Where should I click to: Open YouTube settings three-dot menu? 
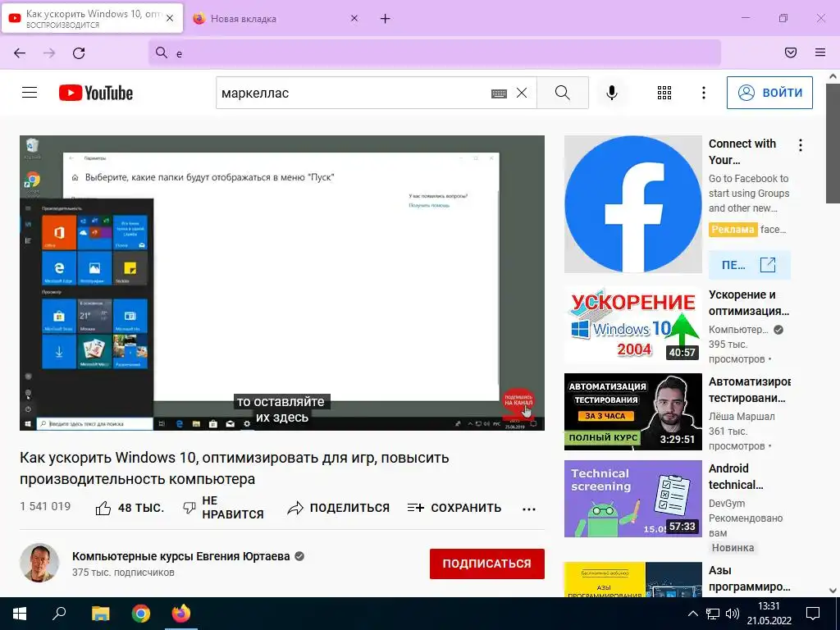(703, 93)
